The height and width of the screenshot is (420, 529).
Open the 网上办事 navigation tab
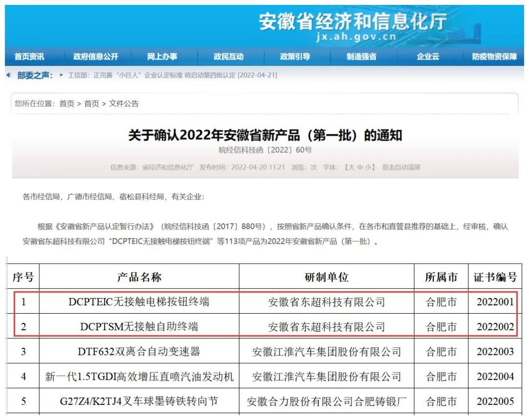162,56
